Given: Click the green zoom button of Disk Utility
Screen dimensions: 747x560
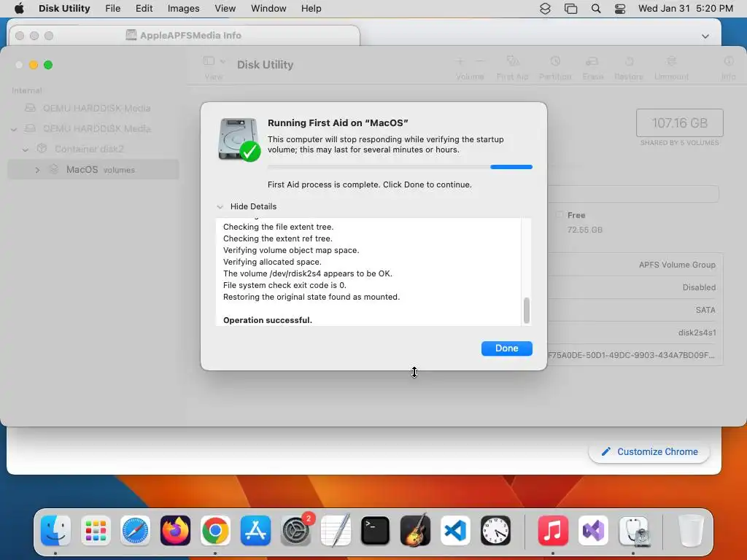Looking at the screenshot, I should 48,65.
